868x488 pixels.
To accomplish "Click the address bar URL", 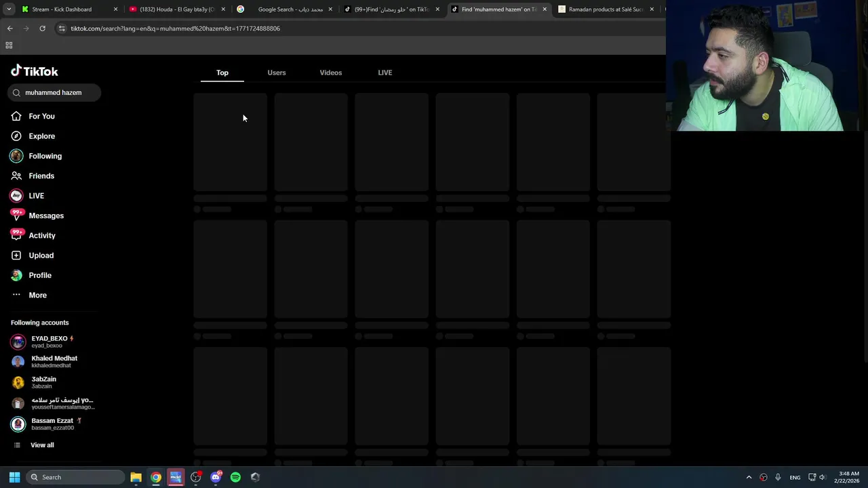I will click(175, 28).
